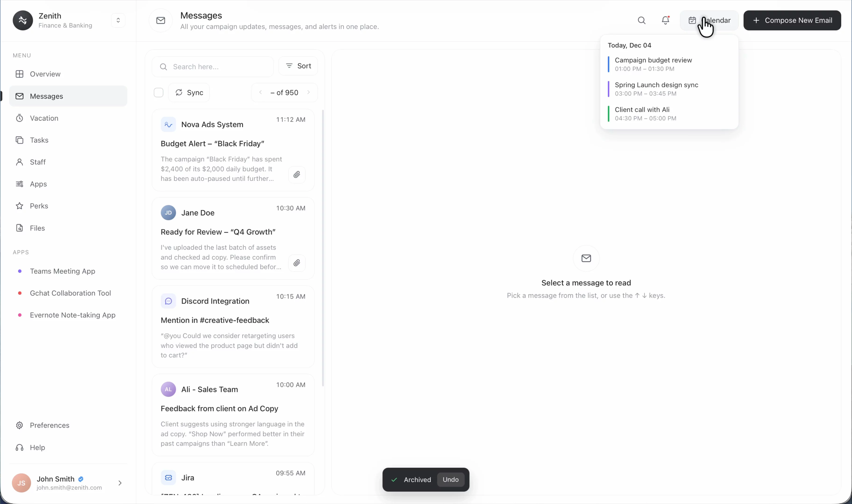Click the message list scrollbar
The width and height of the screenshot is (852, 504).
click(323, 248)
